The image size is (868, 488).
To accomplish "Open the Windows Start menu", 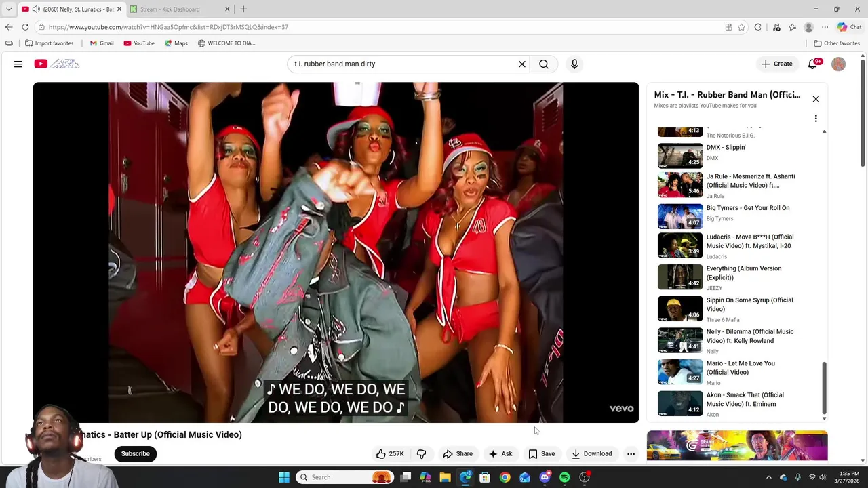I will [x=284, y=477].
